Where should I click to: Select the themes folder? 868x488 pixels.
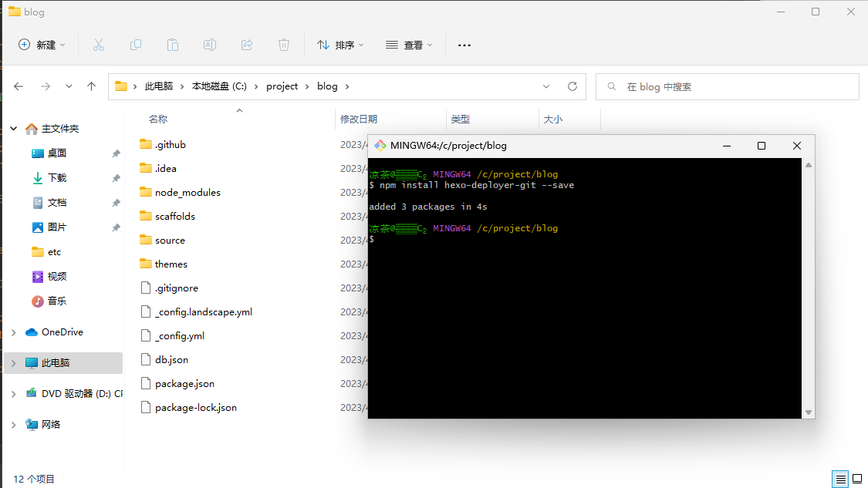click(164, 264)
